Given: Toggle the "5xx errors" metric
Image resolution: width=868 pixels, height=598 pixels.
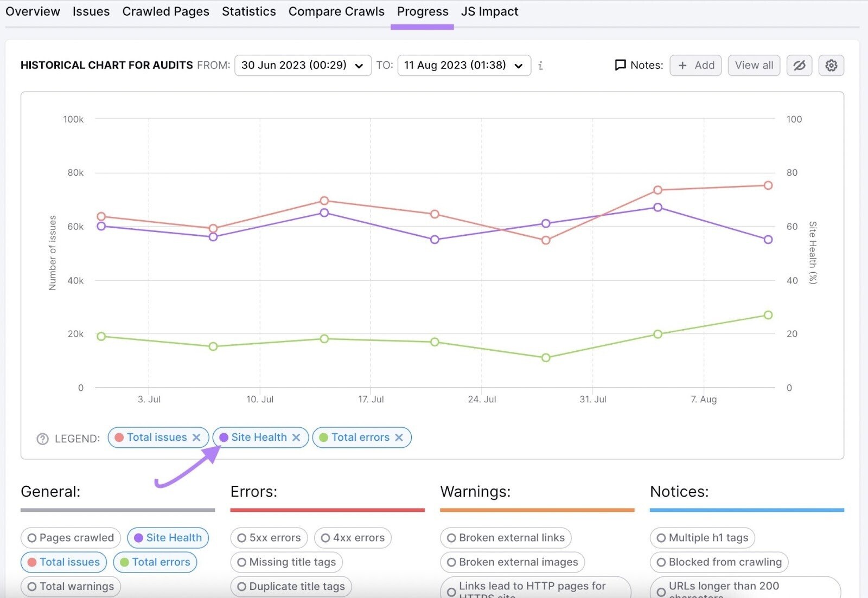Looking at the screenshot, I should pos(269,538).
